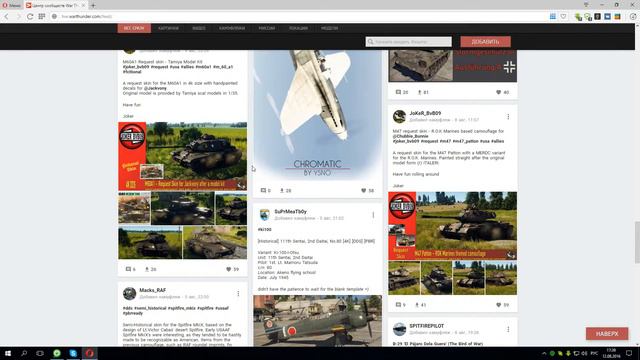Click the red НАВЕРХ button

click(607, 334)
